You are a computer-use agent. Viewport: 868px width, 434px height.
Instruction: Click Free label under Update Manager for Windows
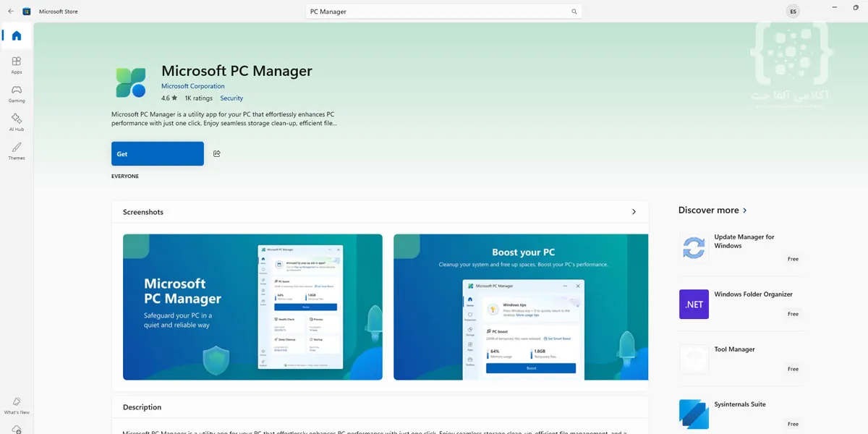coord(793,259)
